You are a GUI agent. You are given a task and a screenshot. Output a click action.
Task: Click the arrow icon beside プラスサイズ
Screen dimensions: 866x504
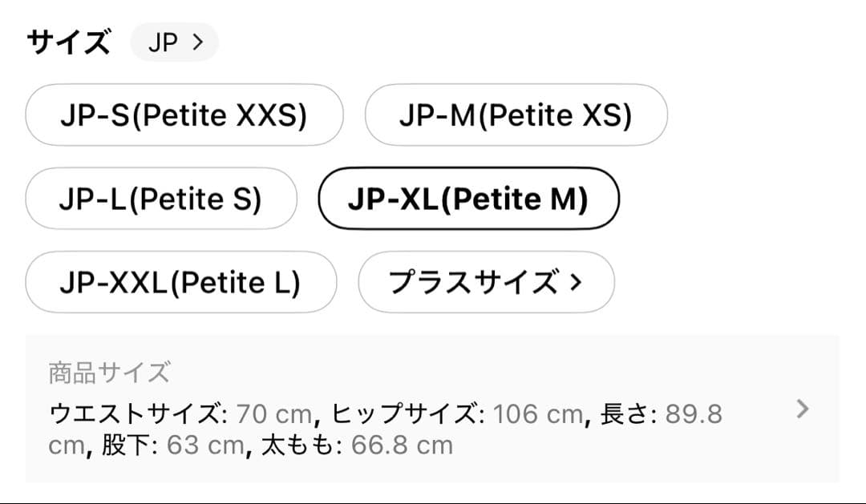pos(574,282)
